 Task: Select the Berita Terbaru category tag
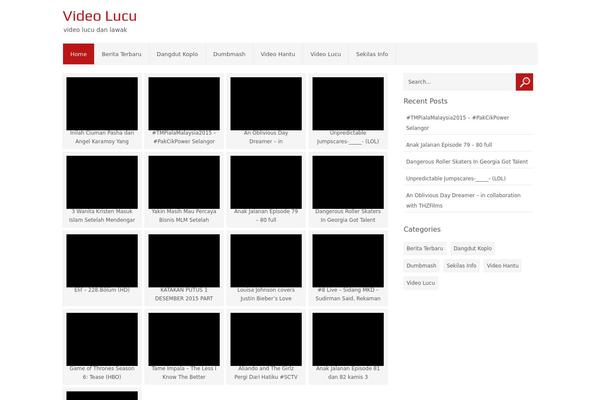point(425,248)
